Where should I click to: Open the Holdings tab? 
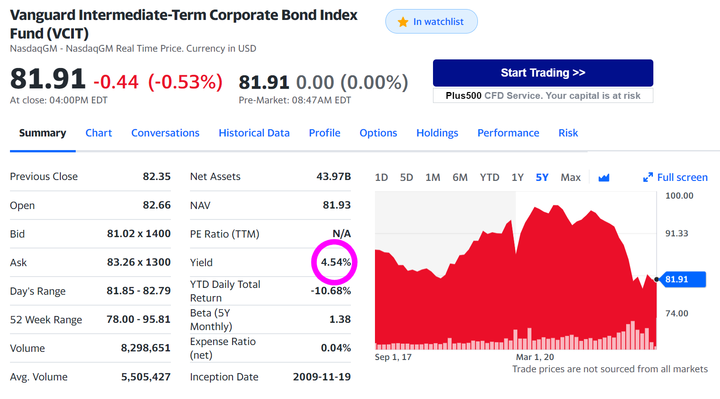tap(437, 133)
